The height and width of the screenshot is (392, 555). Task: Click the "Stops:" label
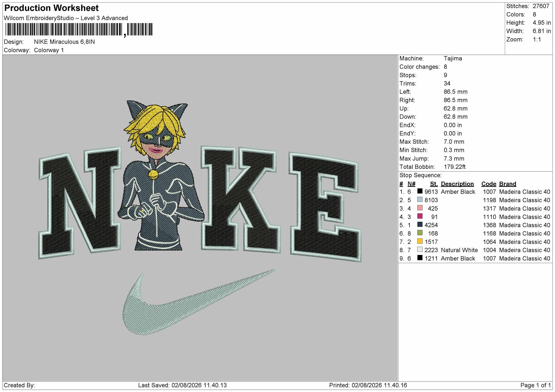click(408, 75)
